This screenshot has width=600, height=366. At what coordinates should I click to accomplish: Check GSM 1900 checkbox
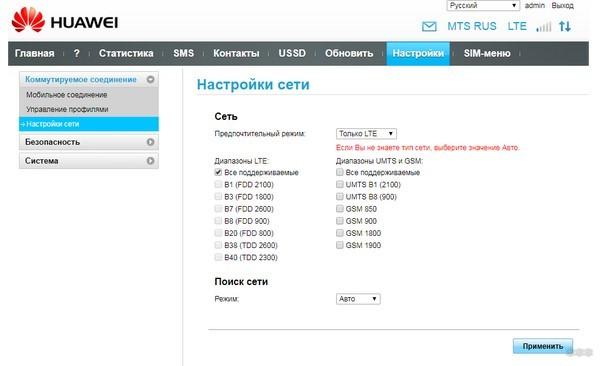[339, 245]
